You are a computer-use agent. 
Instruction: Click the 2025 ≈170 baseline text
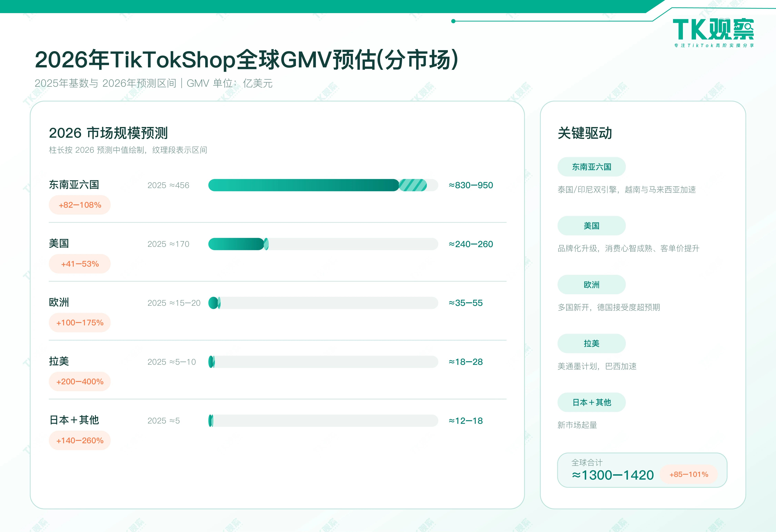[168, 244]
